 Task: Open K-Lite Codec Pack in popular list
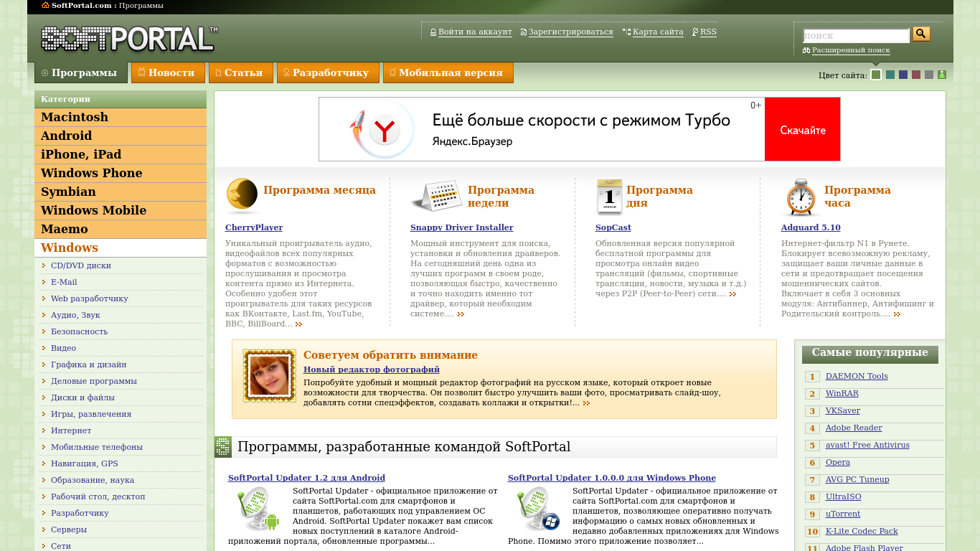coord(862,531)
